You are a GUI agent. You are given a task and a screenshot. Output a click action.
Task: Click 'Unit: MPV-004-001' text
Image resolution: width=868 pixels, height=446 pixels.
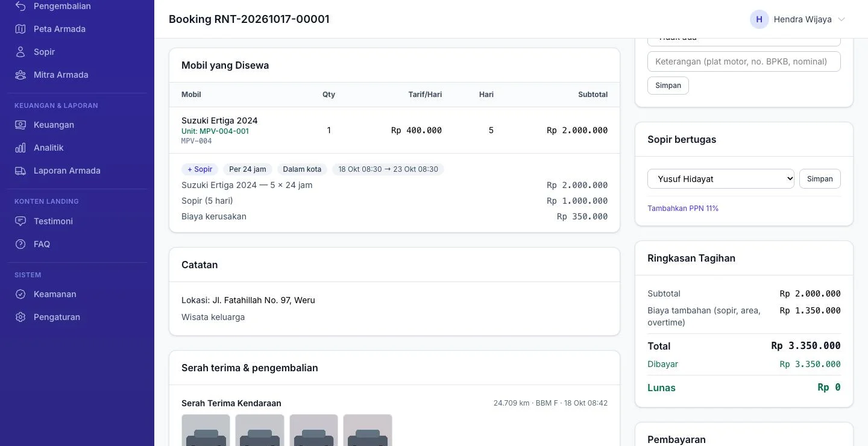pyautogui.click(x=215, y=131)
